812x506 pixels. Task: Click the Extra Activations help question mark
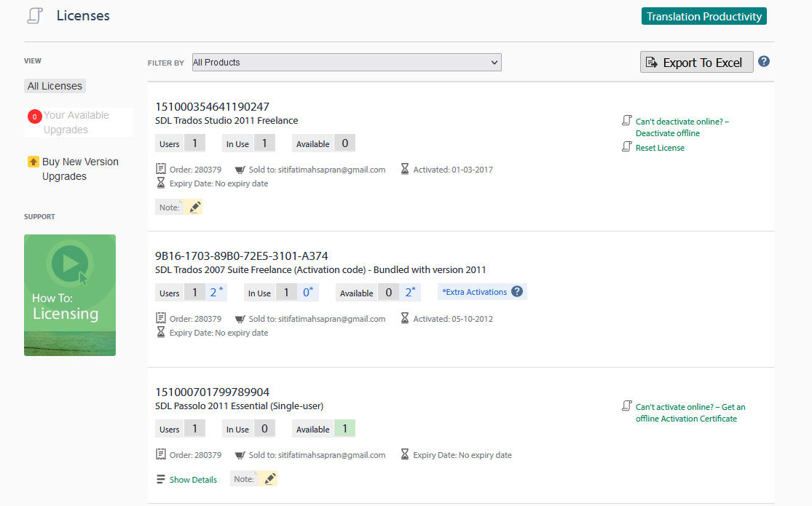[517, 291]
